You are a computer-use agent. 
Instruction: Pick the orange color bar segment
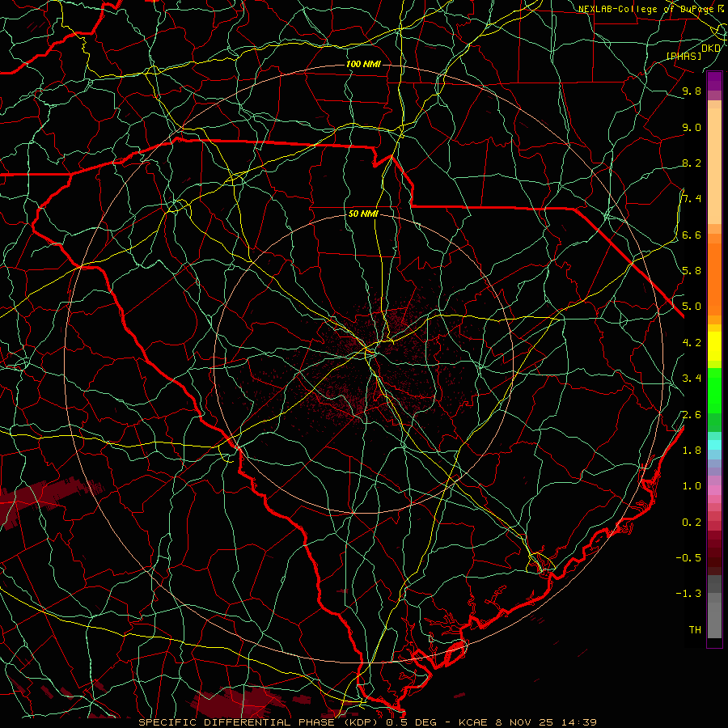click(x=714, y=279)
